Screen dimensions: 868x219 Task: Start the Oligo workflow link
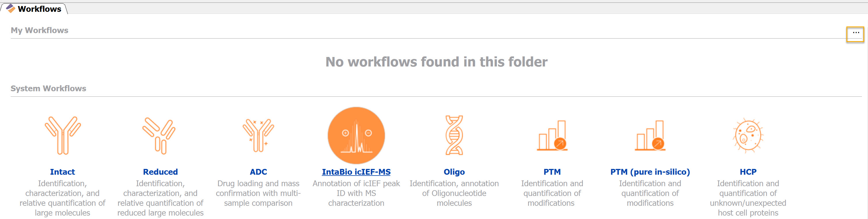click(454, 172)
